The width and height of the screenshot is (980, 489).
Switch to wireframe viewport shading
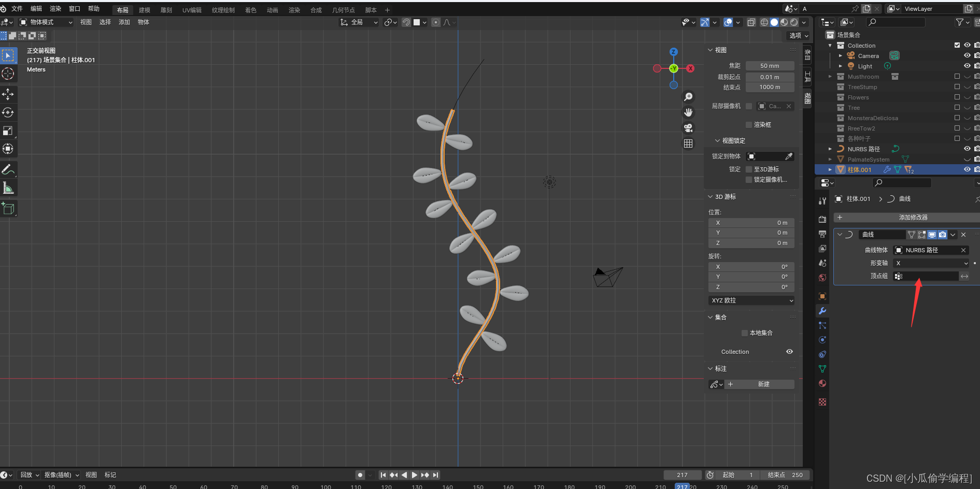764,22
